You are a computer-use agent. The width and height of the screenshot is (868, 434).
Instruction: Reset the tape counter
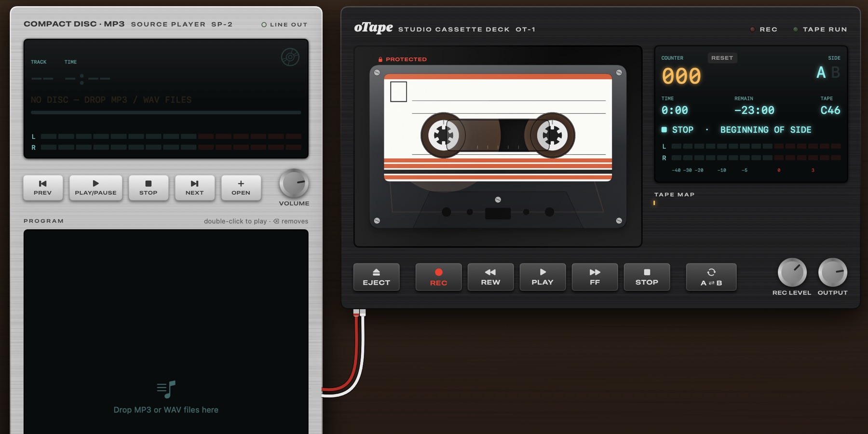[x=722, y=58]
